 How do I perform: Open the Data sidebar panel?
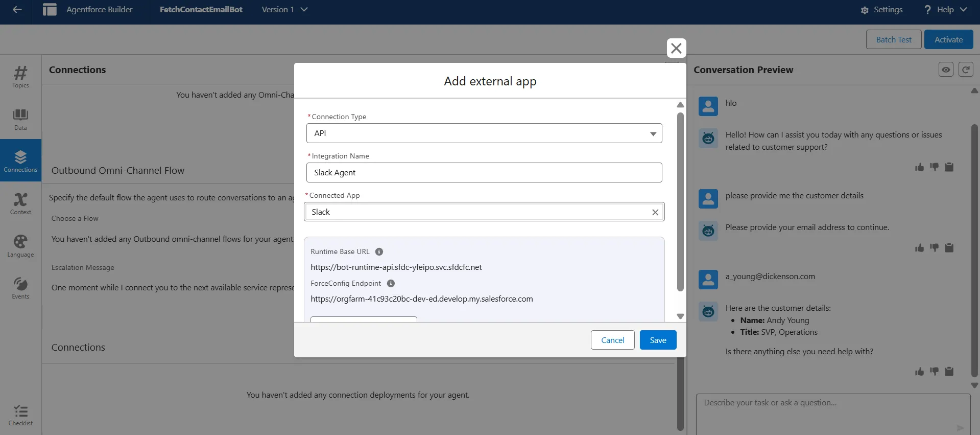click(20, 119)
